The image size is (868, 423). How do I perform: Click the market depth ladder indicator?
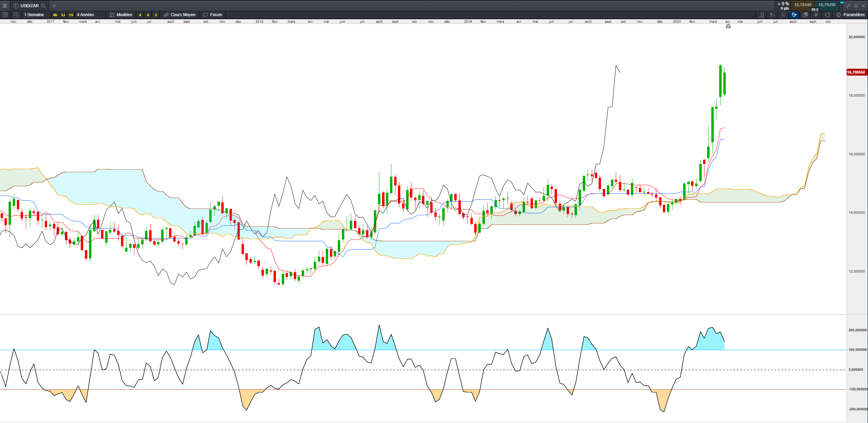tap(842, 5)
